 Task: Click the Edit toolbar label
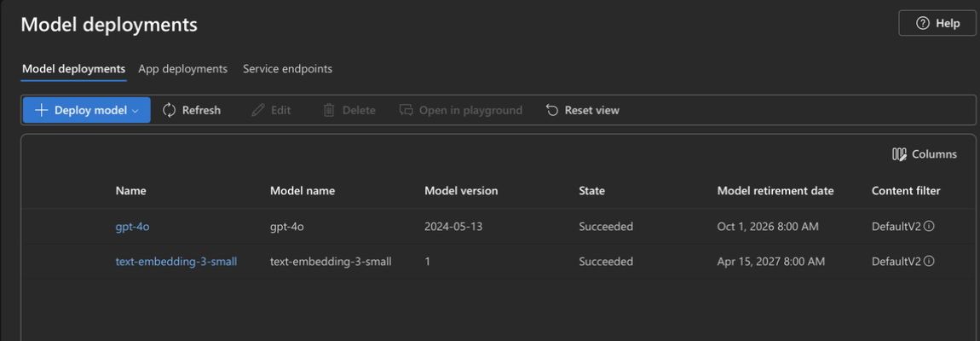tap(280, 110)
